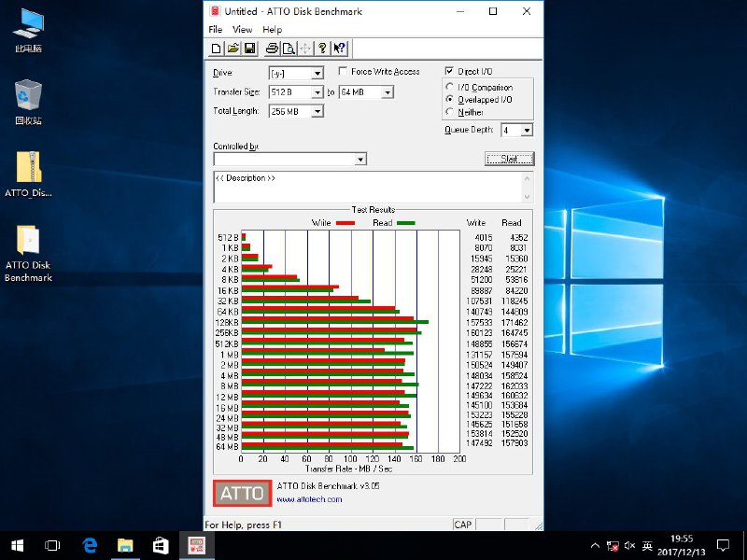Click the Open file toolbar icon
The image size is (747, 560).
point(233,49)
